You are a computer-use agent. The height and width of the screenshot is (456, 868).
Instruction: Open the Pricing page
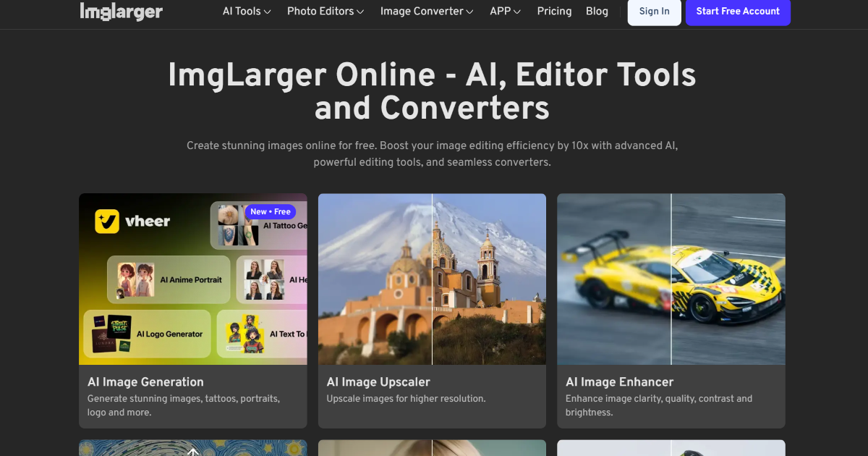coord(554,11)
